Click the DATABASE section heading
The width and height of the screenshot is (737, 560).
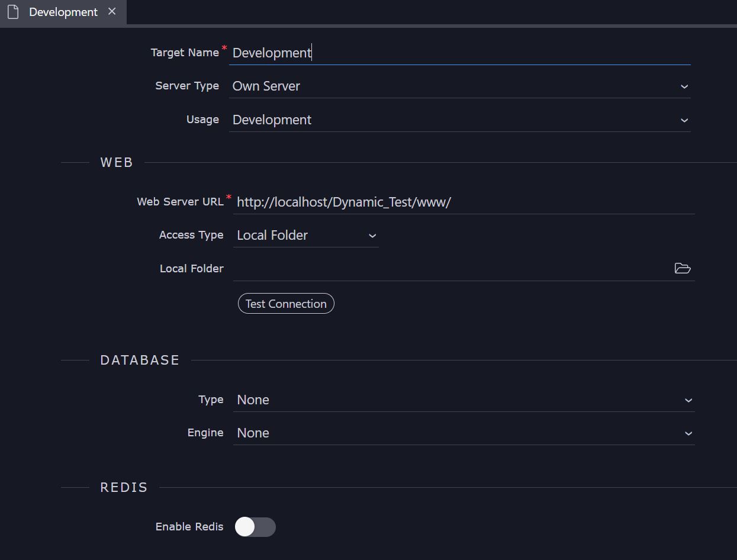click(140, 361)
